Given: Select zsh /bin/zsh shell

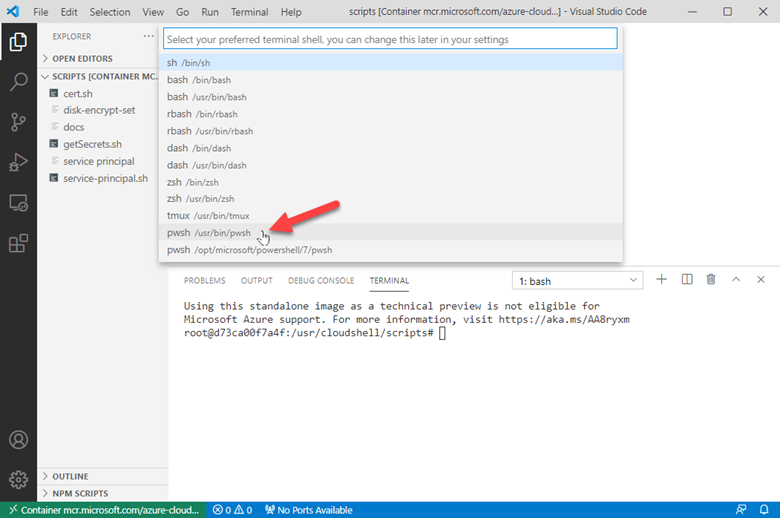Looking at the screenshot, I should (x=391, y=182).
